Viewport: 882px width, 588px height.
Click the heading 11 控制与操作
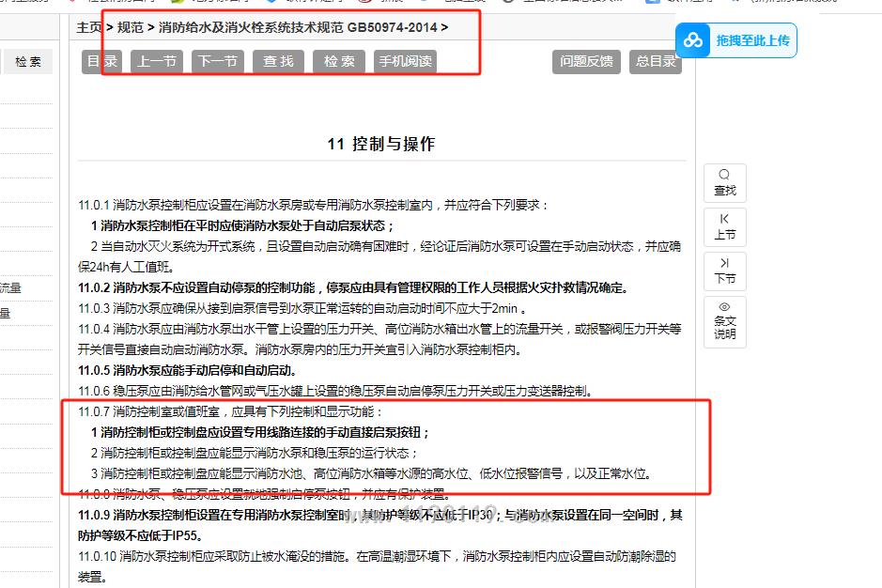pos(380,144)
